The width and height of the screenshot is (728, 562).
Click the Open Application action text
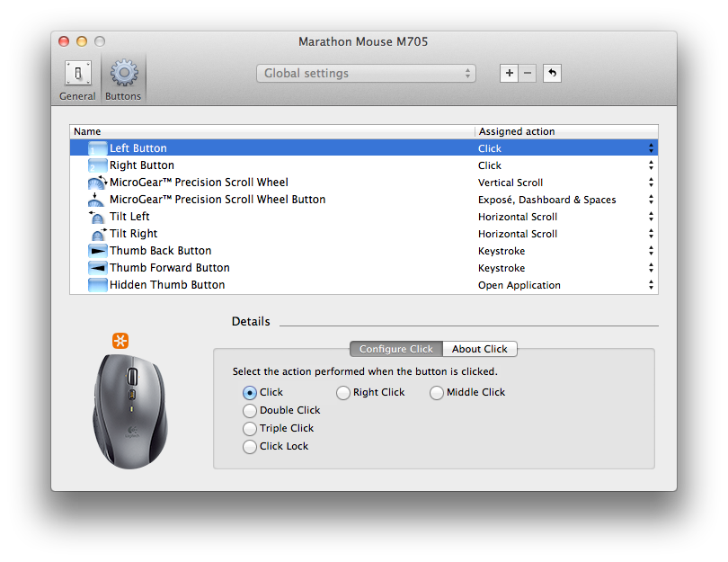[x=519, y=285]
